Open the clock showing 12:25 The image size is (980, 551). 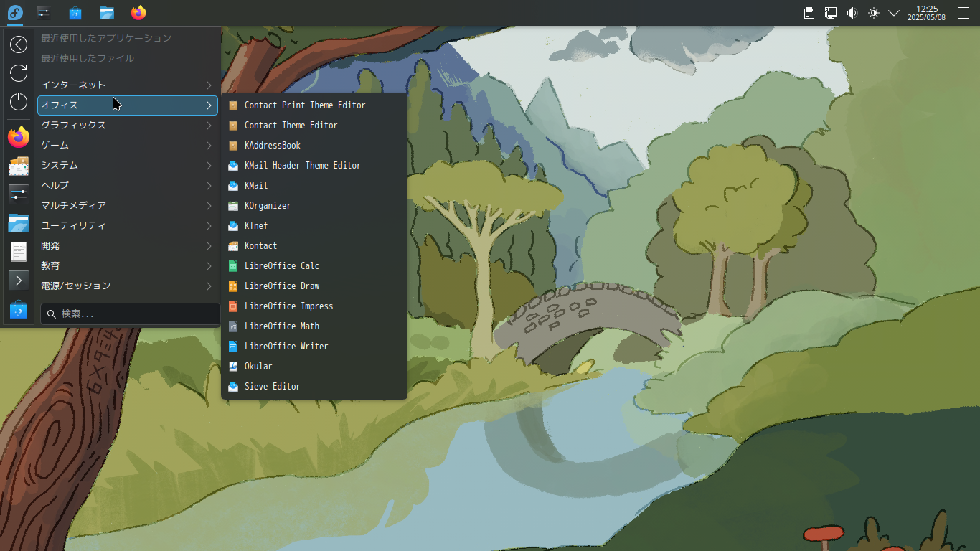[x=927, y=13]
